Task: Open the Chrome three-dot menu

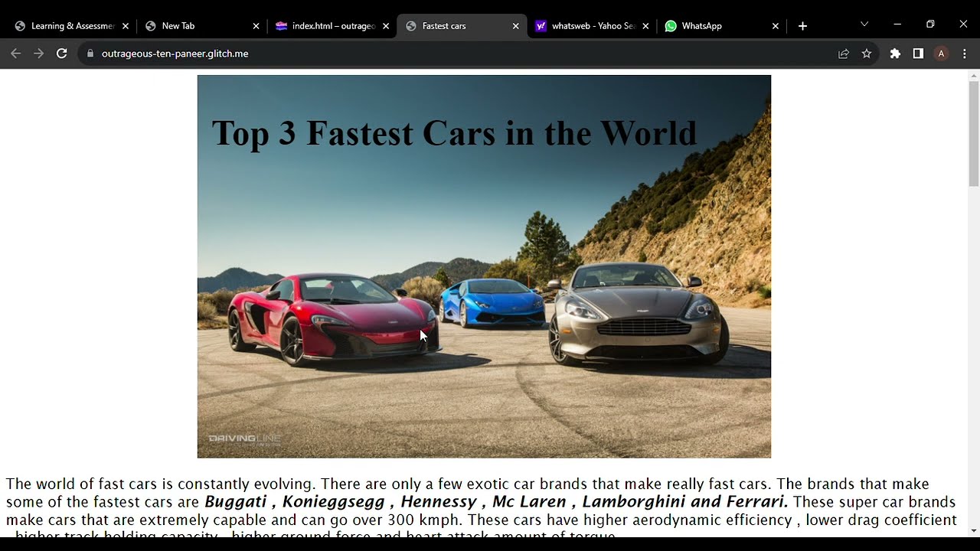Action: pos(965,54)
